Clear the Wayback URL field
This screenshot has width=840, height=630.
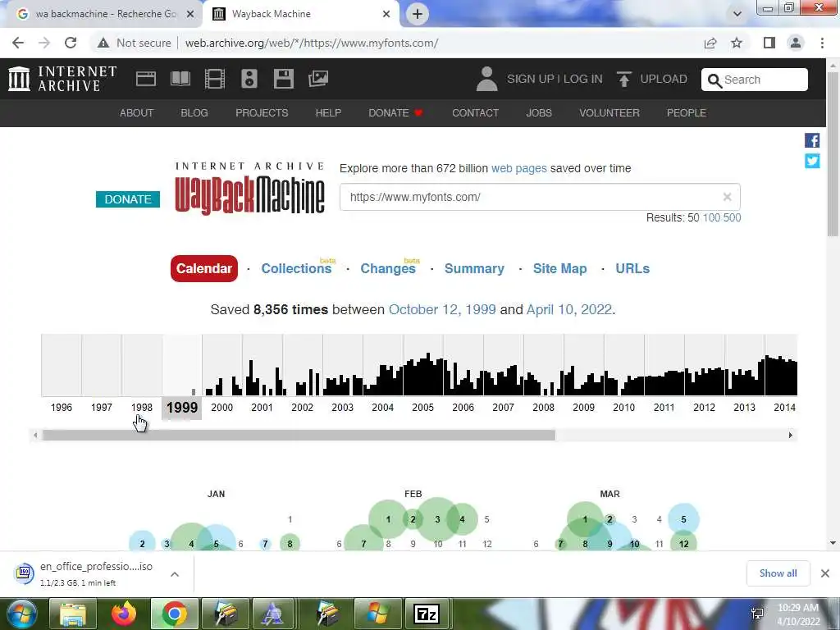pyautogui.click(x=727, y=197)
